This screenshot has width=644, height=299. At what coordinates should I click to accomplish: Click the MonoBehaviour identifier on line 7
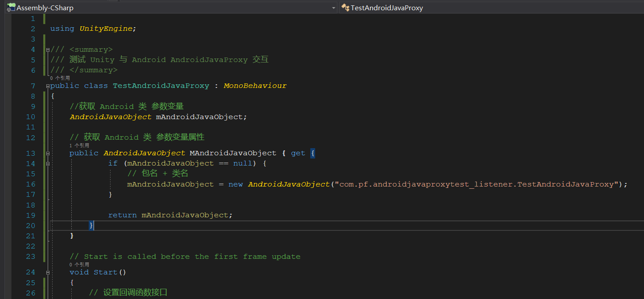tap(255, 85)
